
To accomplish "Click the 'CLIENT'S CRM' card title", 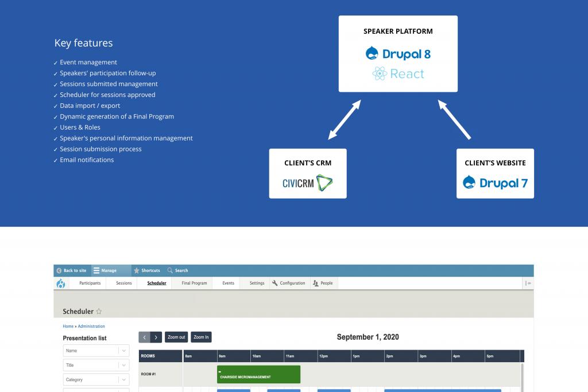I will point(308,163).
